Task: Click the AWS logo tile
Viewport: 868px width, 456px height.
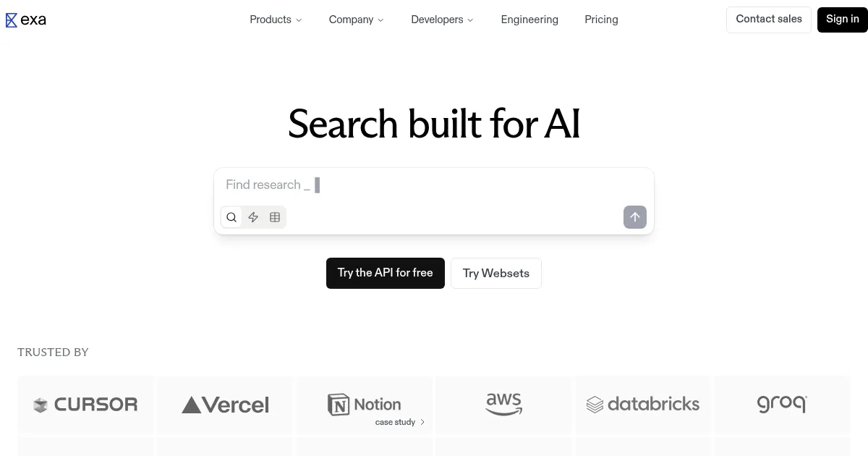Action: tap(503, 405)
